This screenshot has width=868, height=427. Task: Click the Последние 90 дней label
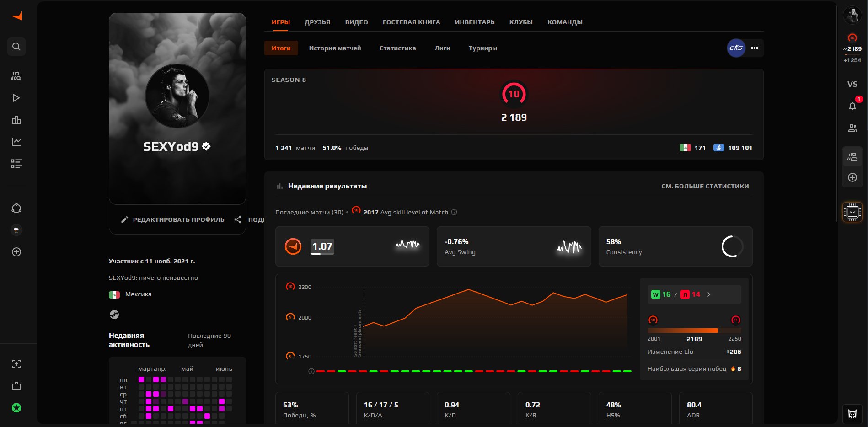pyautogui.click(x=209, y=340)
